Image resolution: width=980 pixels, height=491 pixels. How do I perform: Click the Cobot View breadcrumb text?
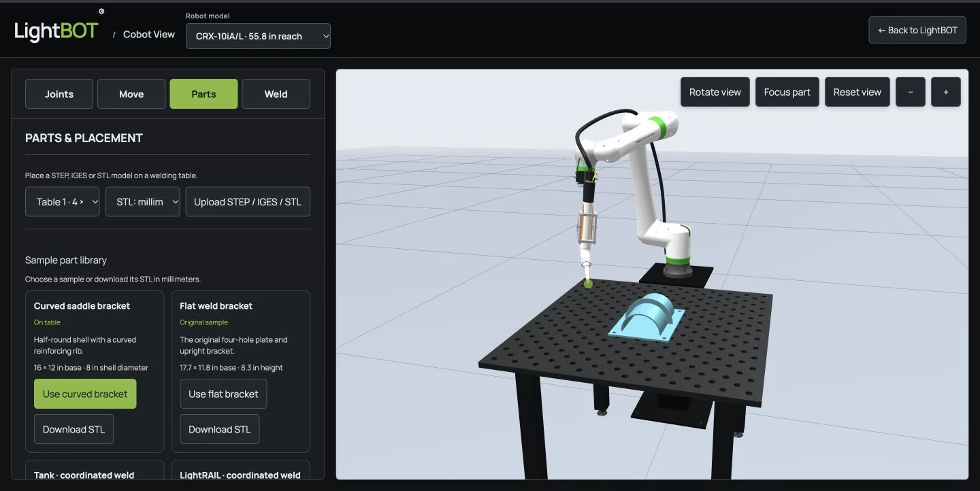point(149,34)
